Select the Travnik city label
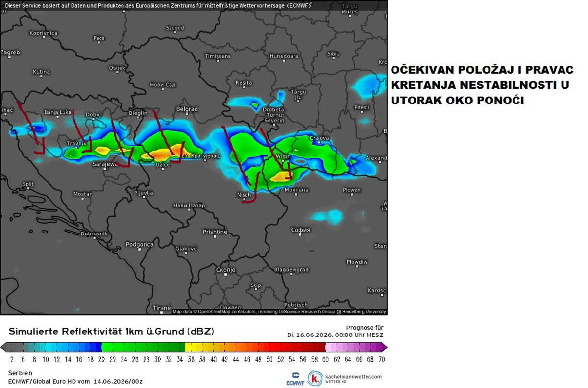 tap(76, 144)
